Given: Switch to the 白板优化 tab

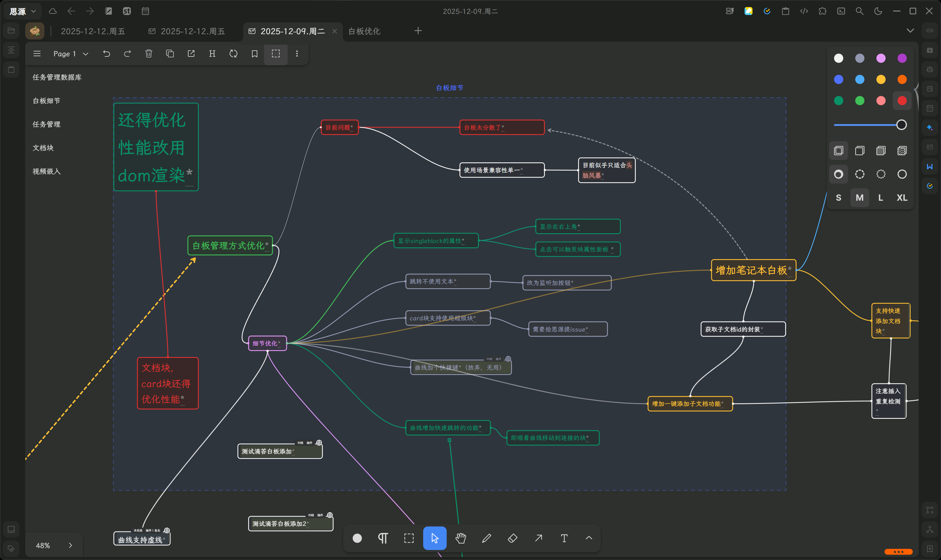Looking at the screenshot, I should (x=364, y=31).
